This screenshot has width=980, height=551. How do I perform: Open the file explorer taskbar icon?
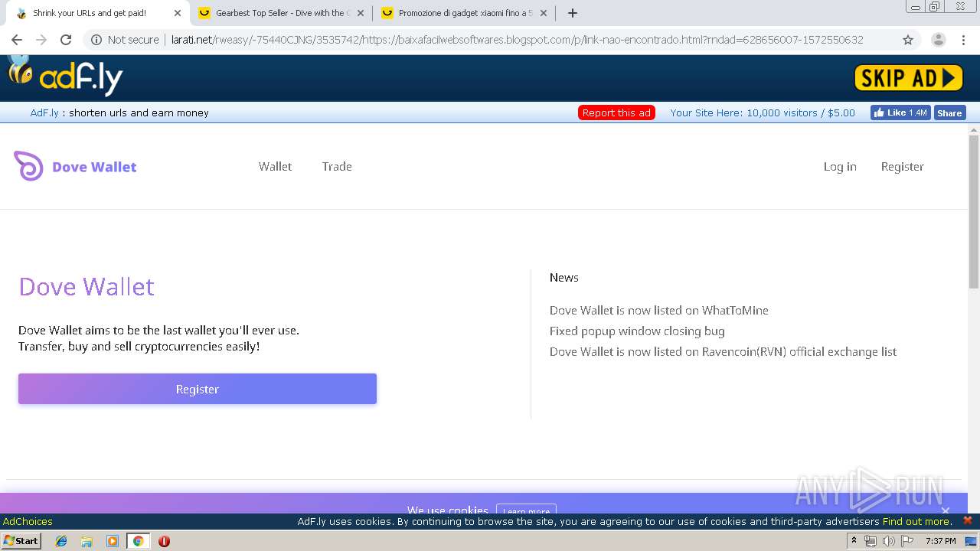pos(87,541)
